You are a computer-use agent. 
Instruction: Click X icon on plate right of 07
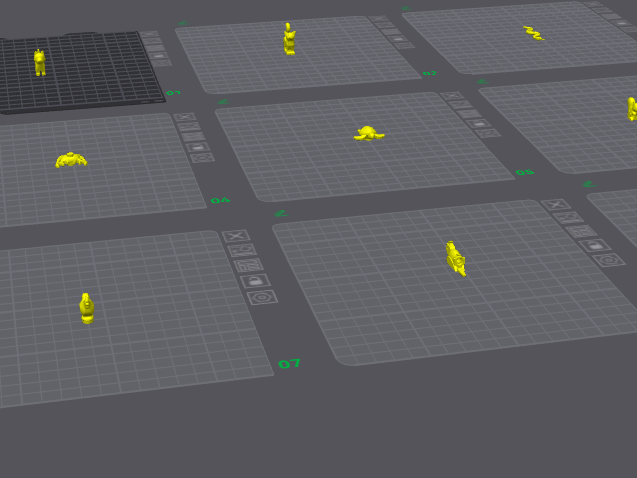tap(556, 205)
